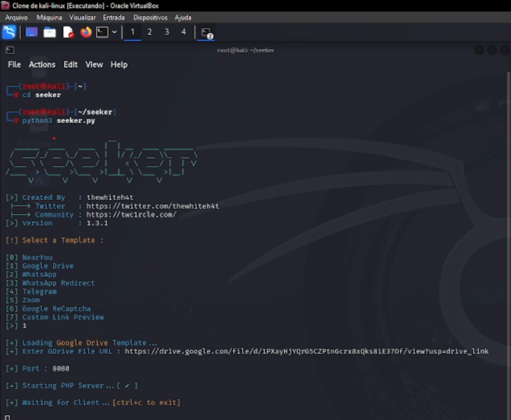
Task: Click the show desktop panel icon
Action: pyautogui.click(x=32, y=32)
